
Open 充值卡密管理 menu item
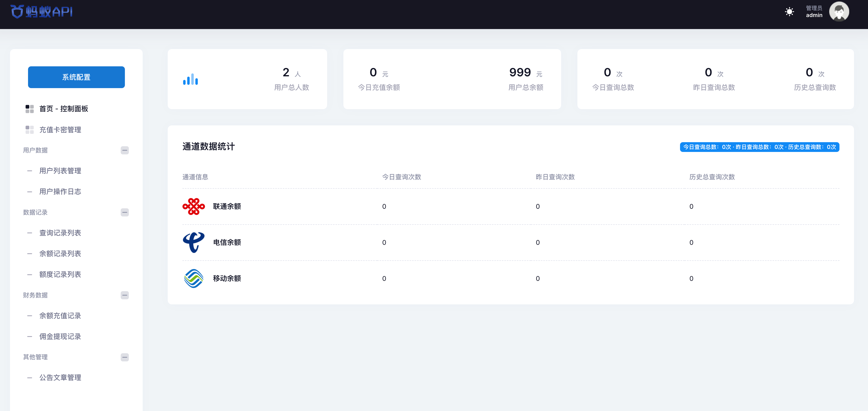[x=60, y=130]
